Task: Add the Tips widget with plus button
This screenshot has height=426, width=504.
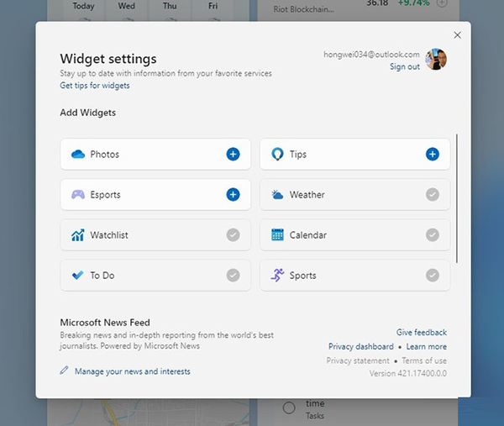Action: (432, 154)
